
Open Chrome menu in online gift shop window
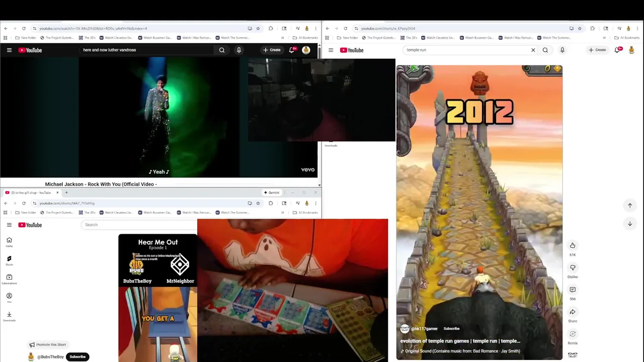click(x=315, y=203)
